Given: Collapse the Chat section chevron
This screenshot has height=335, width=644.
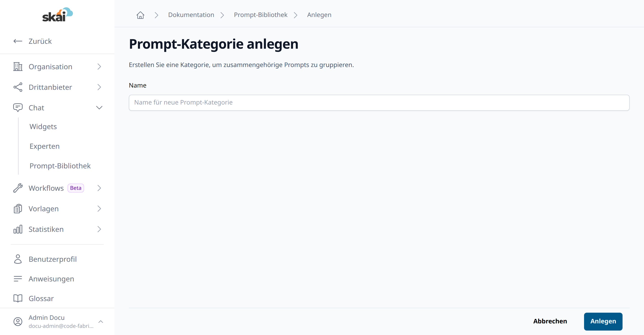Looking at the screenshot, I should (x=99, y=108).
